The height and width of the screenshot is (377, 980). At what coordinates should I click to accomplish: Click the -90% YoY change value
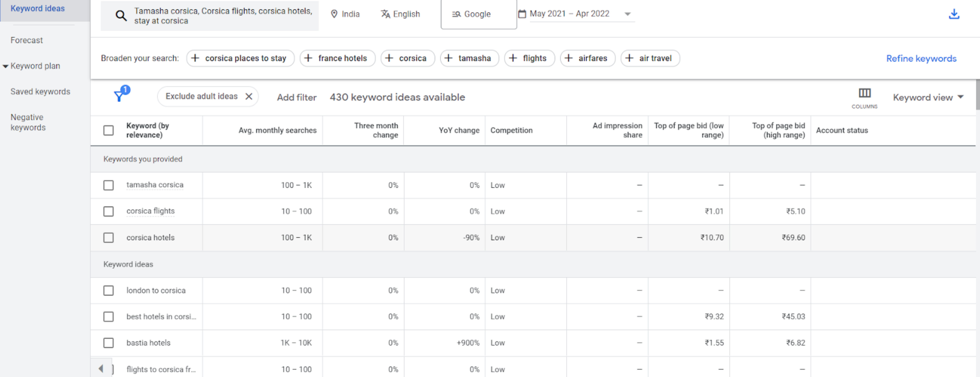pyautogui.click(x=471, y=238)
